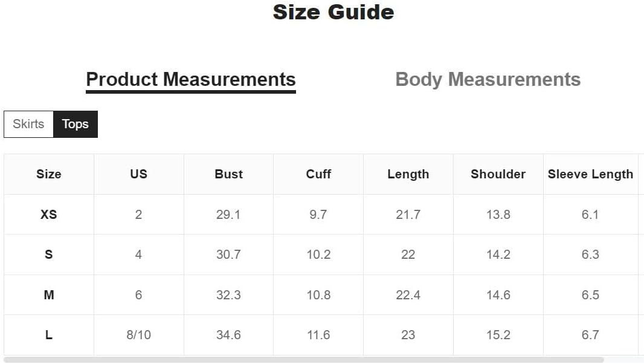The height and width of the screenshot is (364, 644).
Task: Click the XS size row label
Action: (49, 215)
